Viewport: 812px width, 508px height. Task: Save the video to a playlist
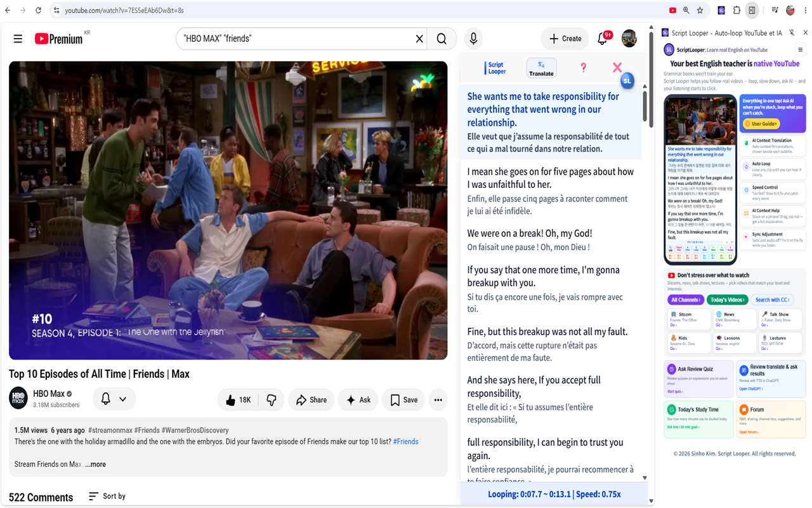point(403,400)
